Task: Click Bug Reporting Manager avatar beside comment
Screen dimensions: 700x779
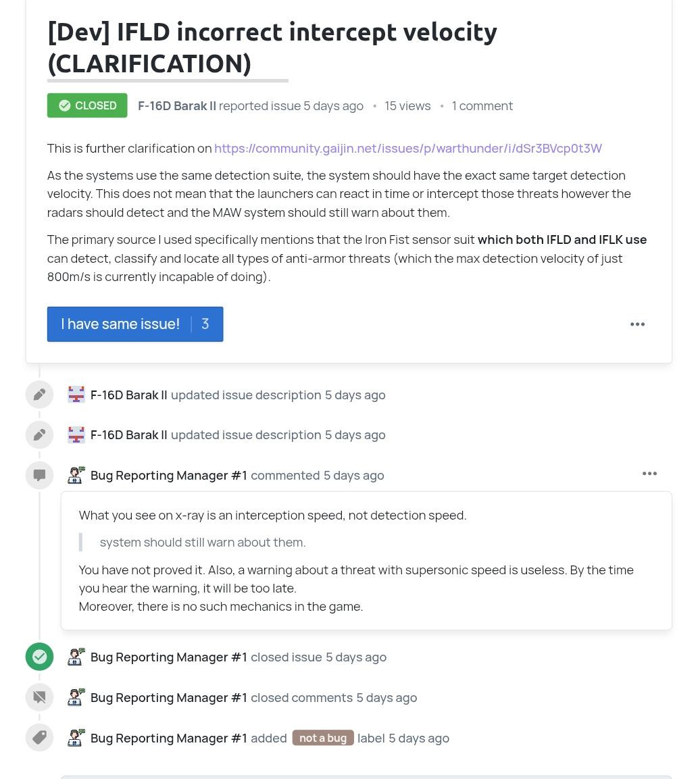Action: (x=76, y=475)
